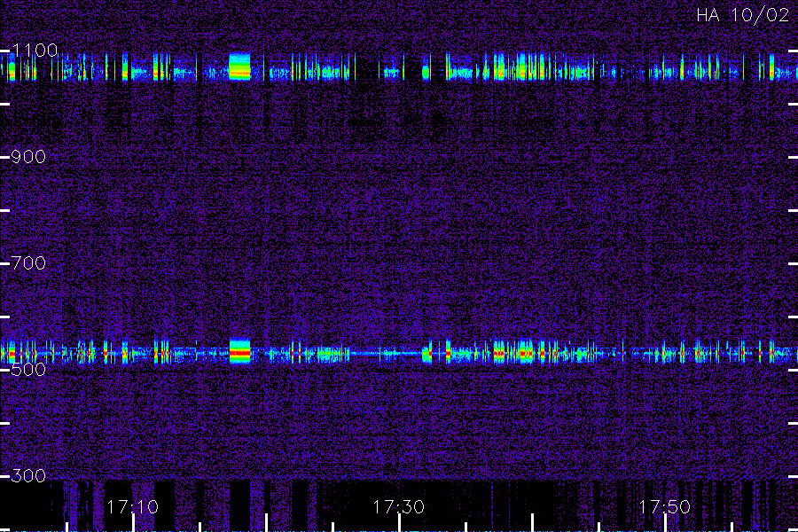Image resolution: width=798 pixels, height=532 pixels.
Task: Click the 900 frequency axis label
Action: (x=28, y=157)
